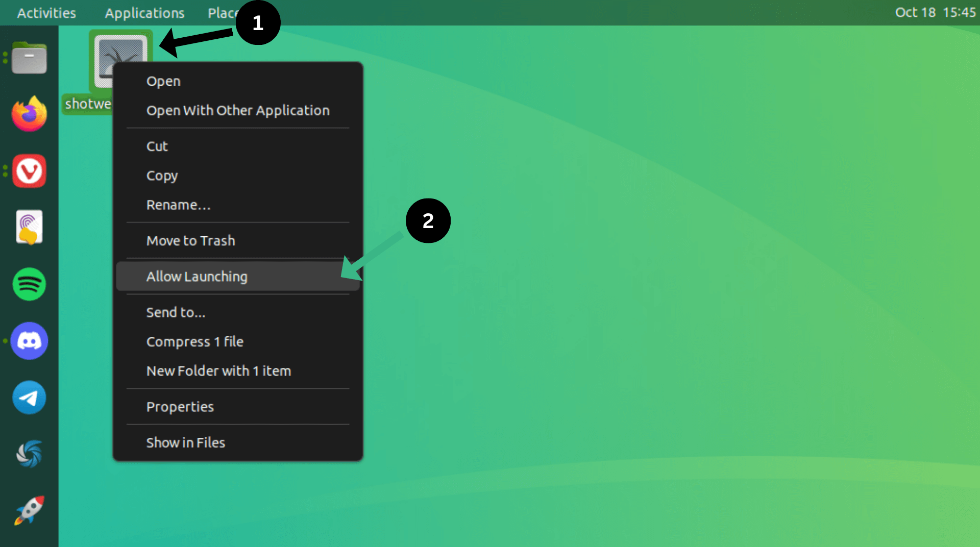Open the Applications menu in the top bar
The width and height of the screenshot is (980, 547).
point(144,13)
